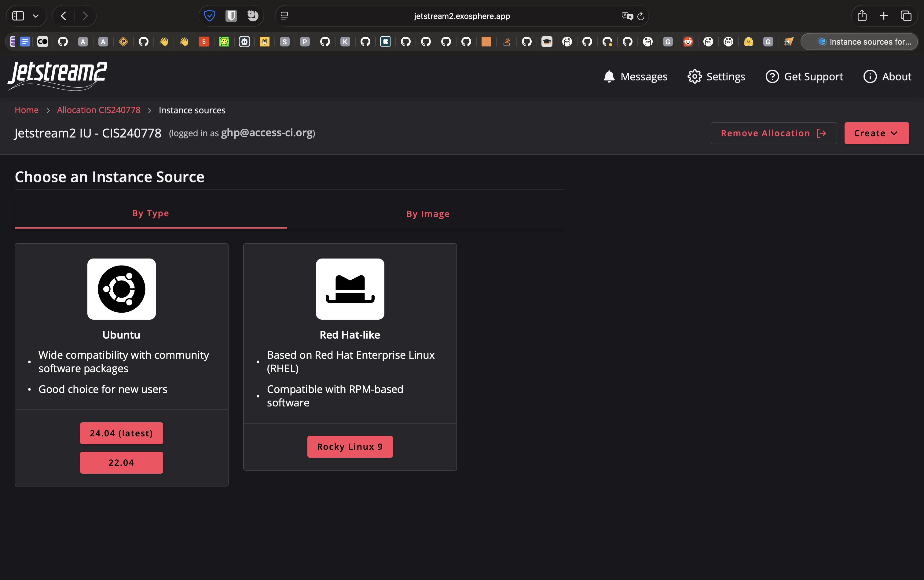Click the 'Jetstream2 IU - CIS240778' title

coord(88,133)
